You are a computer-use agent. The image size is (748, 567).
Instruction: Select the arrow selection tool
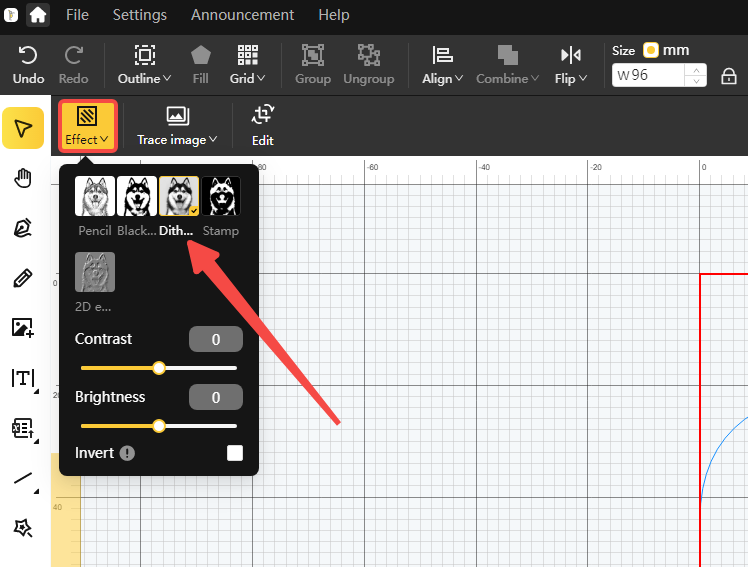click(23, 128)
